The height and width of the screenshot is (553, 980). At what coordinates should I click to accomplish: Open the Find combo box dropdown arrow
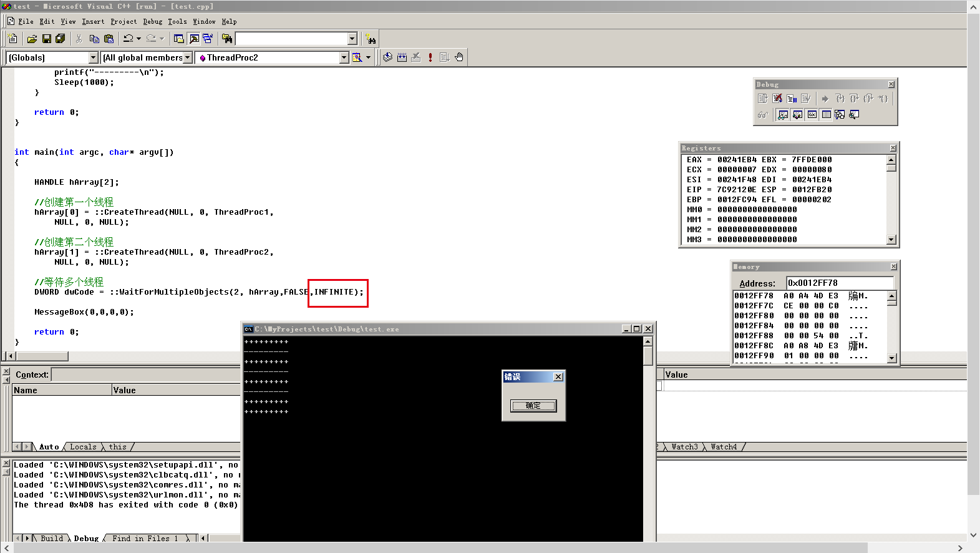point(352,39)
